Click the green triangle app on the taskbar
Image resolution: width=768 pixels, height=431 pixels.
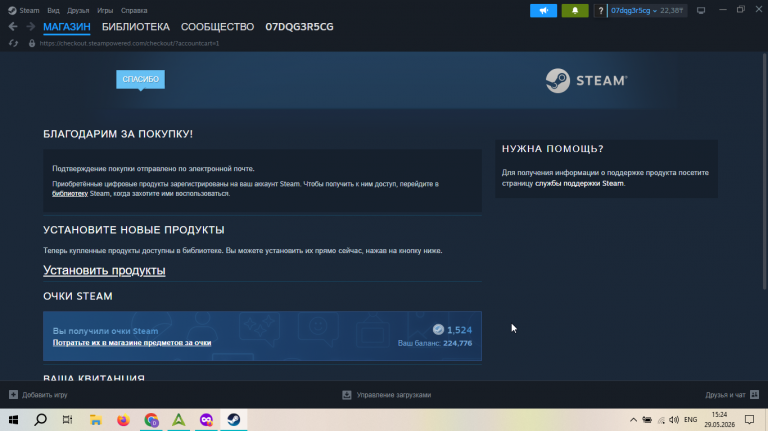pos(179,420)
